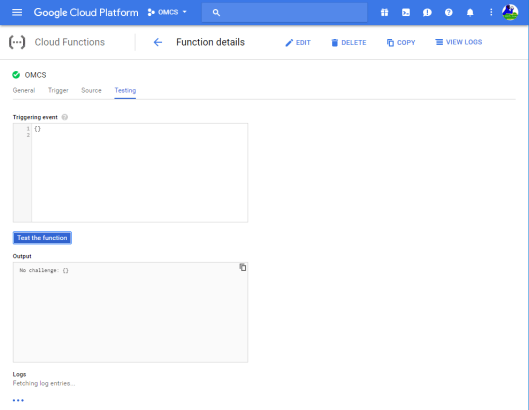Click the green status check icon
The image size is (529, 410).
16,75
